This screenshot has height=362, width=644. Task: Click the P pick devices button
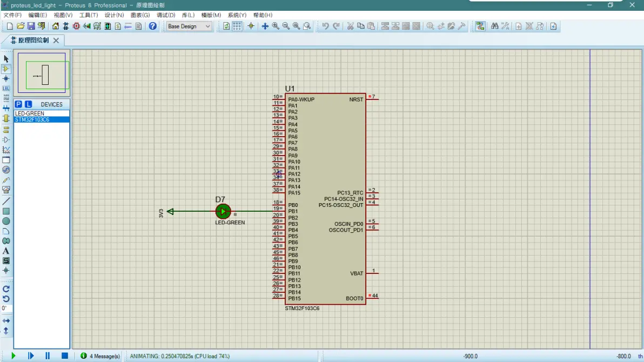pyautogui.click(x=18, y=104)
